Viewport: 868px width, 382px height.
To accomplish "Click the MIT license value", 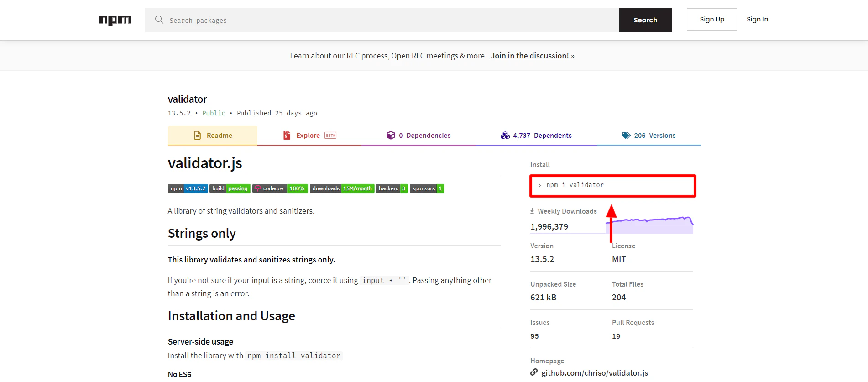I will click(619, 259).
